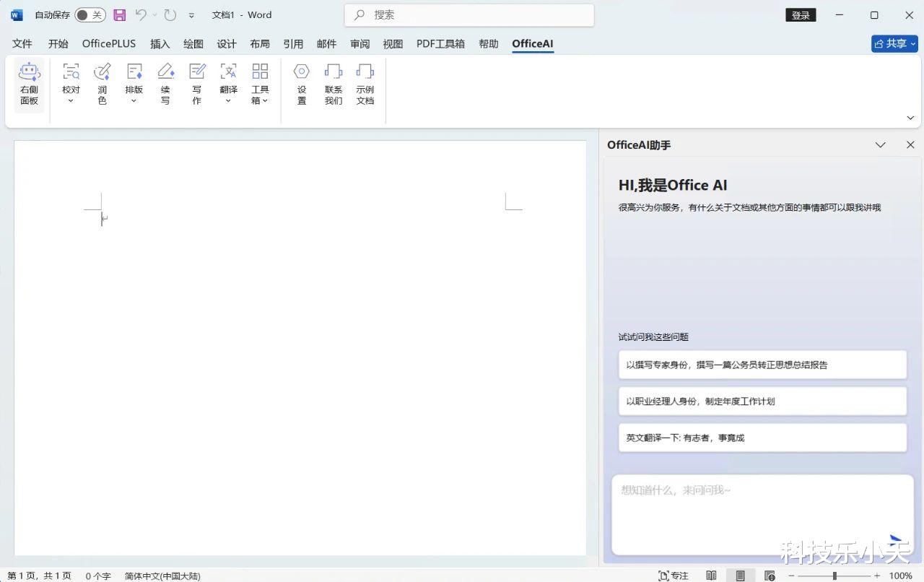
Task: Open OfficeAI助手 panel options chevron
Action: [880, 145]
